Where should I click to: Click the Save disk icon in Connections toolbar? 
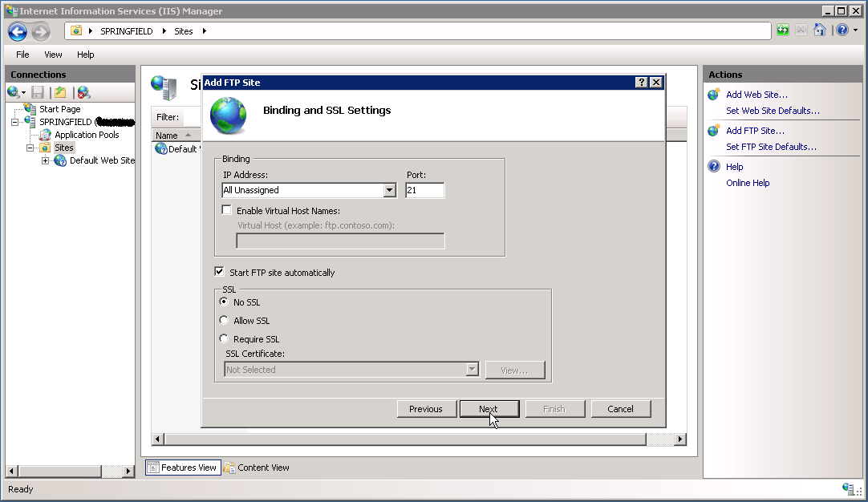(x=38, y=92)
